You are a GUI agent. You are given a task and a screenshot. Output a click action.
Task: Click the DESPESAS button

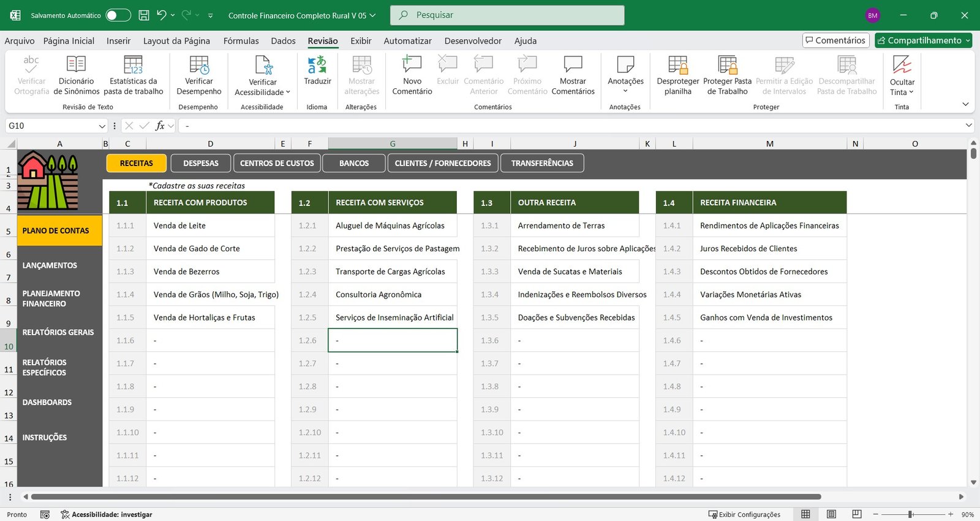(201, 163)
